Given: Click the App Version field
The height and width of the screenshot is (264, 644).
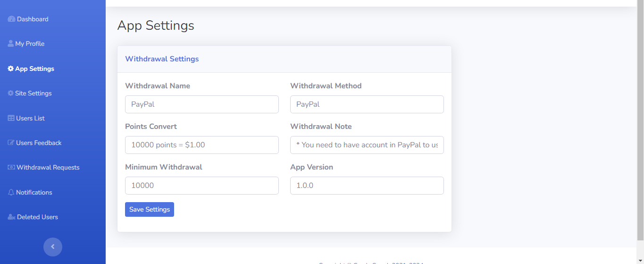Looking at the screenshot, I should [367, 186].
